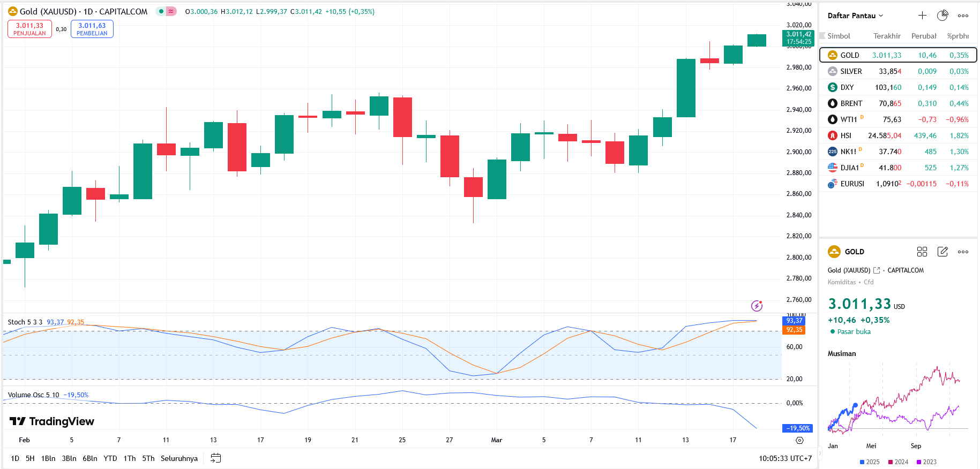Click the market status indicator pill
Image resolution: width=980 pixels, height=469 pixels.
(x=166, y=11)
